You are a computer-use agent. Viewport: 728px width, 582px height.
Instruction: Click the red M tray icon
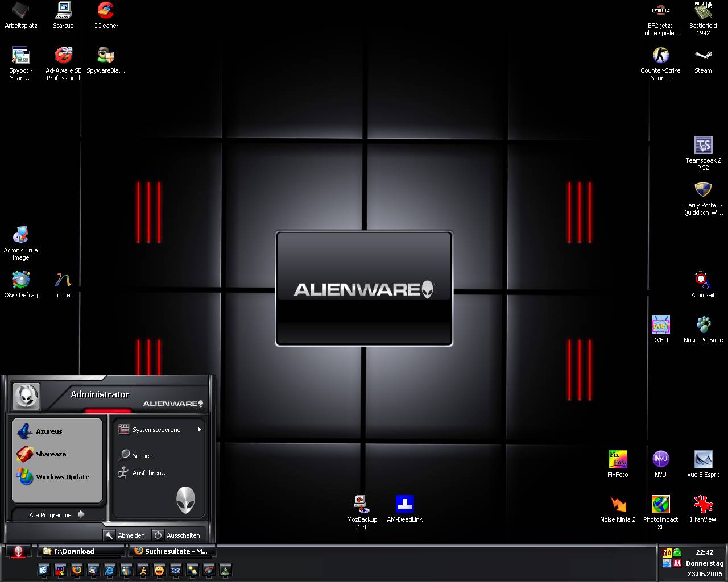pyautogui.click(x=677, y=563)
